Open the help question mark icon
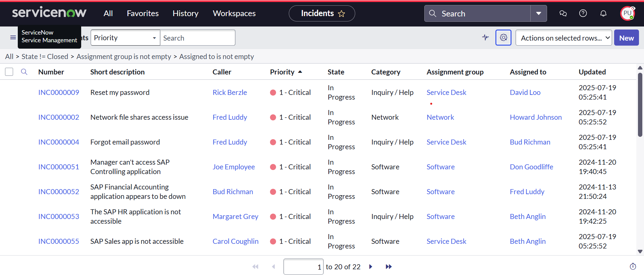This screenshot has width=644, height=277. click(583, 13)
